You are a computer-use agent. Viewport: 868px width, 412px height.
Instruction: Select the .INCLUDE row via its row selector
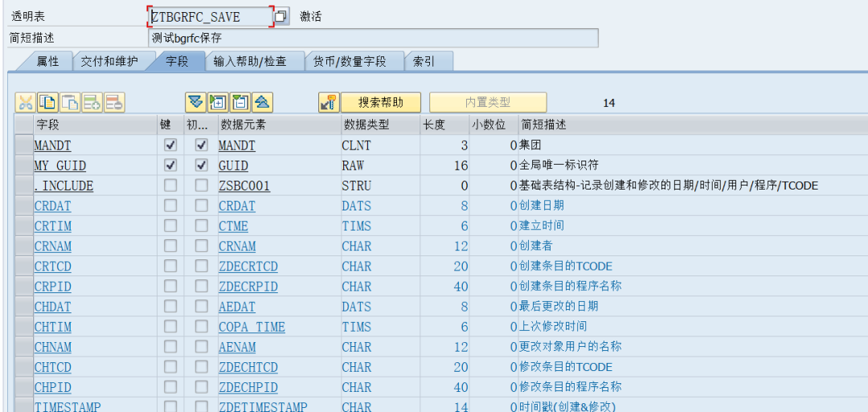tap(23, 186)
